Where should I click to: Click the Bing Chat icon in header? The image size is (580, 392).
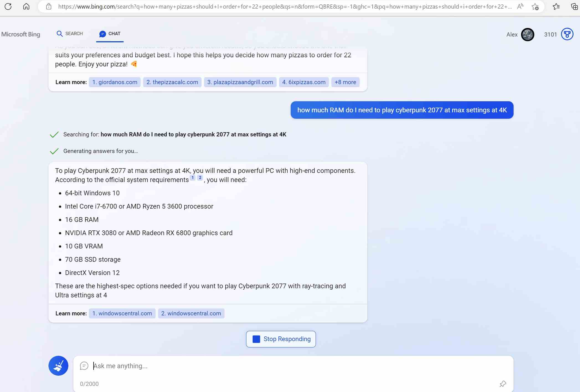pyautogui.click(x=102, y=34)
